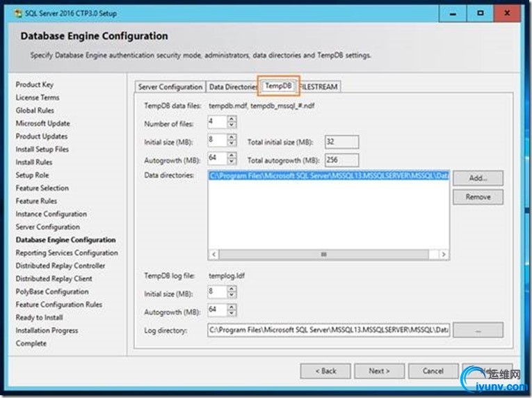
Task: Click the data directories scroll right arrow
Action: coord(444,255)
